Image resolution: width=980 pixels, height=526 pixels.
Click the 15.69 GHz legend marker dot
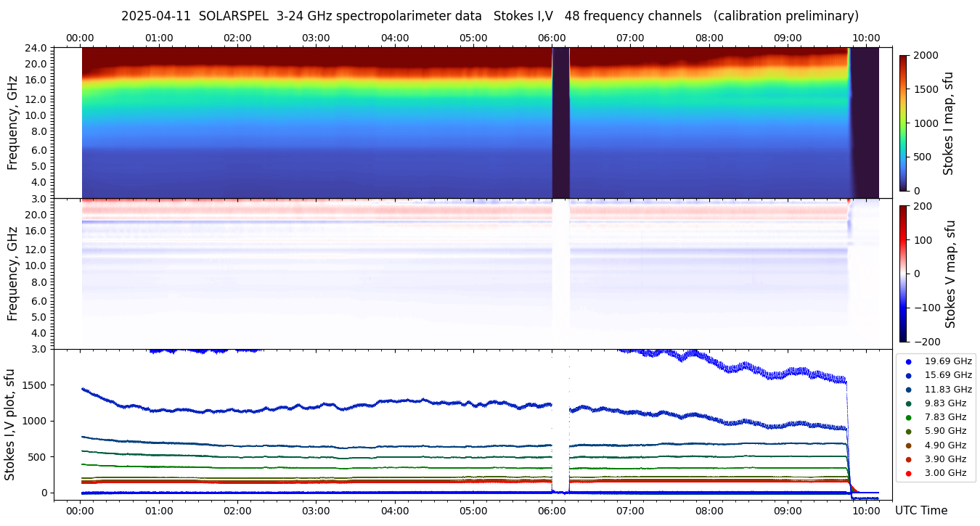click(x=908, y=375)
